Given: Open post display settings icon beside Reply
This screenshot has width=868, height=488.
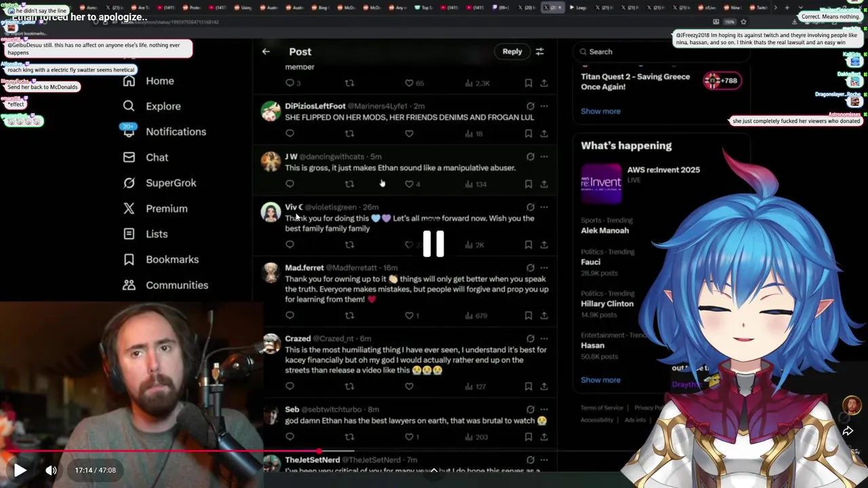Looking at the screenshot, I should click(540, 52).
